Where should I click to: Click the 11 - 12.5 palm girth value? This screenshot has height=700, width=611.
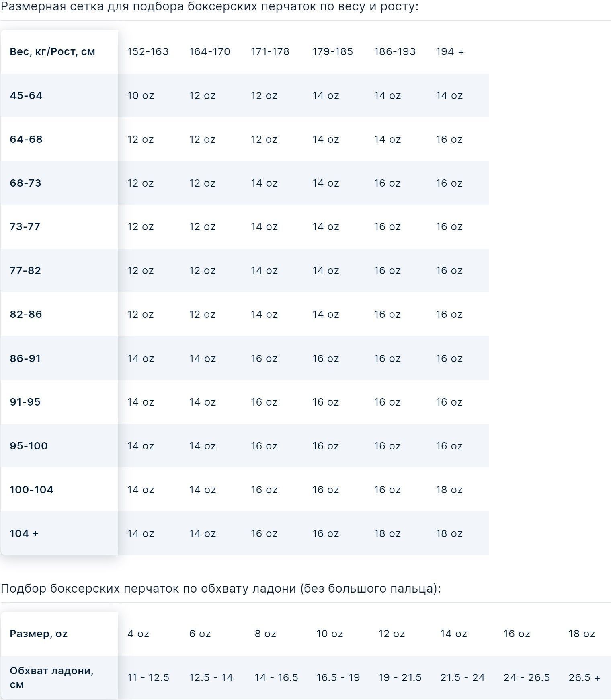pyautogui.click(x=148, y=678)
